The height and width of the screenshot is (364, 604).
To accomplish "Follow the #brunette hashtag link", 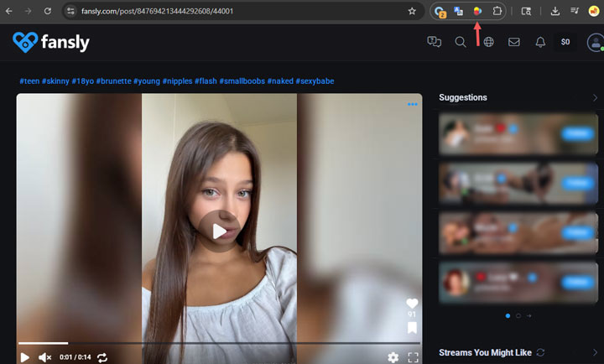I will (113, 81).
